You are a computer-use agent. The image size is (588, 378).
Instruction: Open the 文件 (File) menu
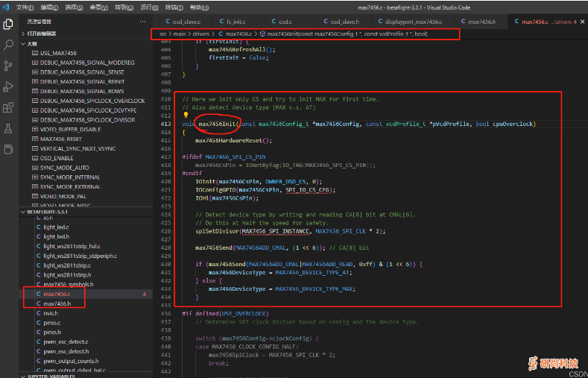pos(25,6)
